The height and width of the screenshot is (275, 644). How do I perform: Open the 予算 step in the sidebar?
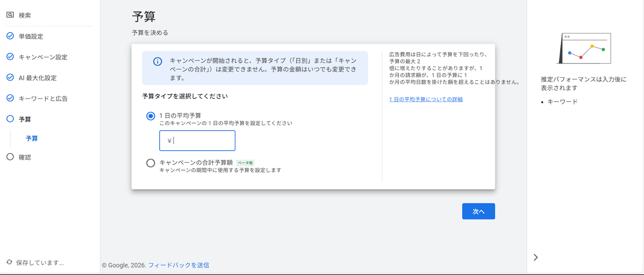coord(25,119)
